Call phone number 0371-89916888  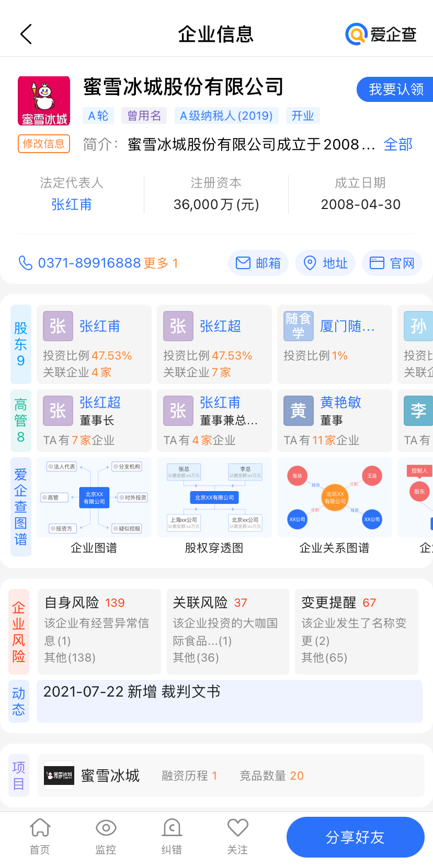point(89,263)
